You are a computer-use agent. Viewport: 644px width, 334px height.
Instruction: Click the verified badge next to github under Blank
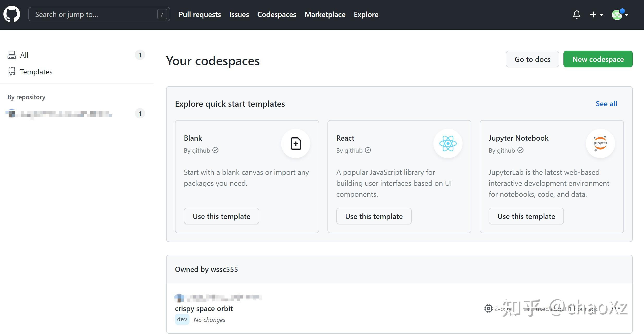[215, 150]
